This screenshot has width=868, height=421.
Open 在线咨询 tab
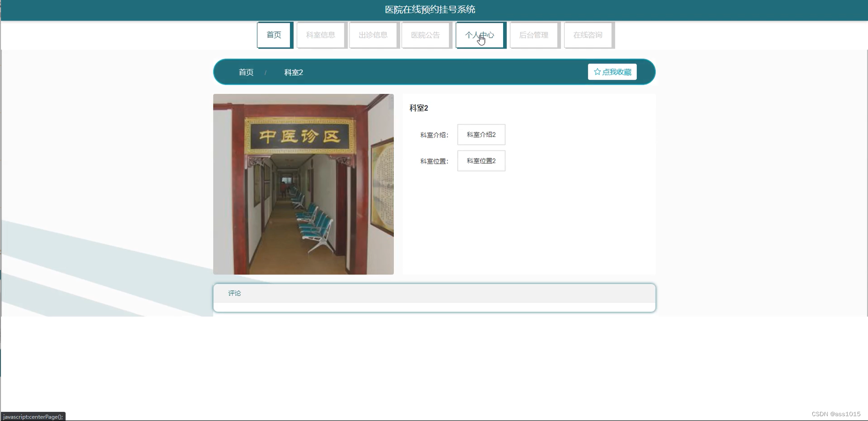589,35
